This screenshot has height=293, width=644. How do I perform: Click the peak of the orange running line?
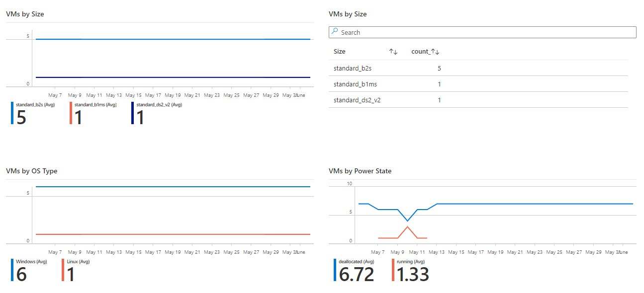pyautogui.click(x=407, y=226)
